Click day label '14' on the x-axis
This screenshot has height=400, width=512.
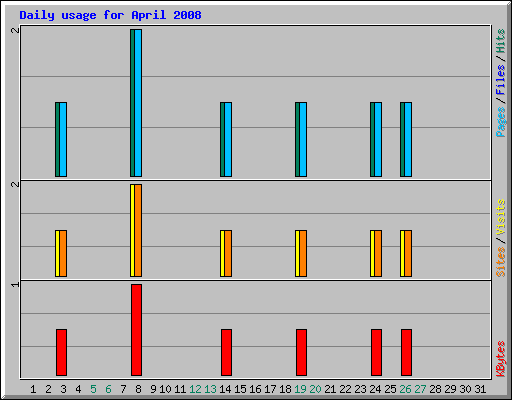pos(225,389)
